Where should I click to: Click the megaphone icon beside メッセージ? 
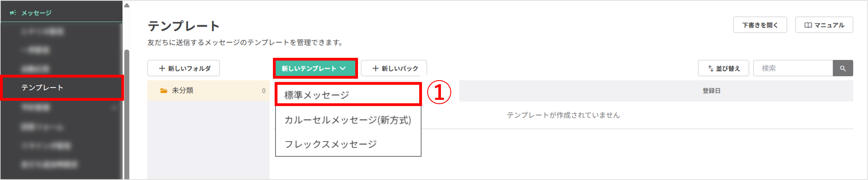click(13, 13)
